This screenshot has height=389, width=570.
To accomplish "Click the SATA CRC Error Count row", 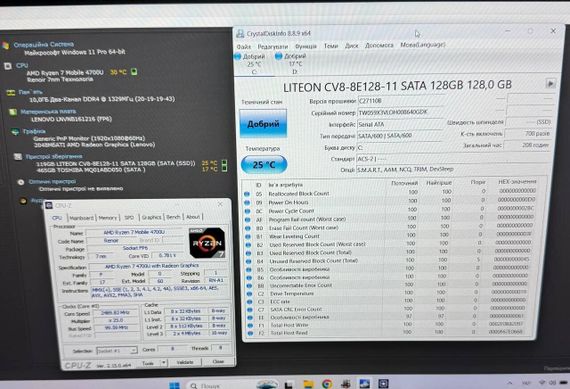I will pyautogui.click(x=390, y=309).
